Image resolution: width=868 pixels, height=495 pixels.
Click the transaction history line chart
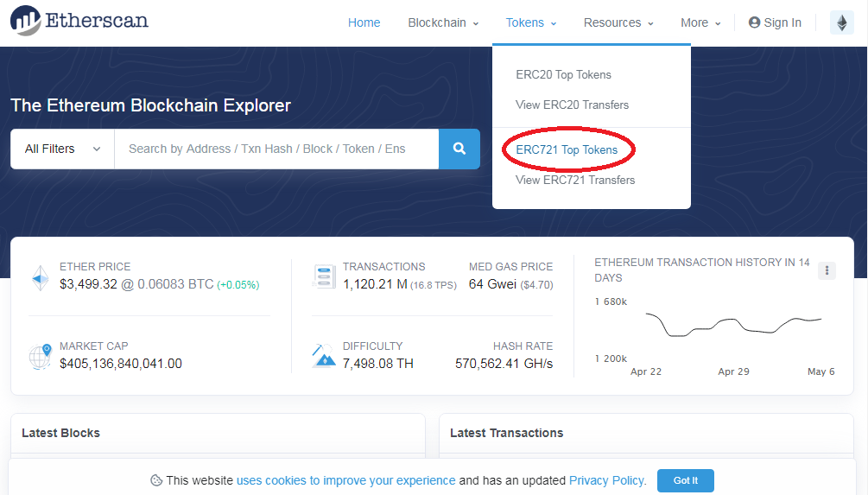733,325
